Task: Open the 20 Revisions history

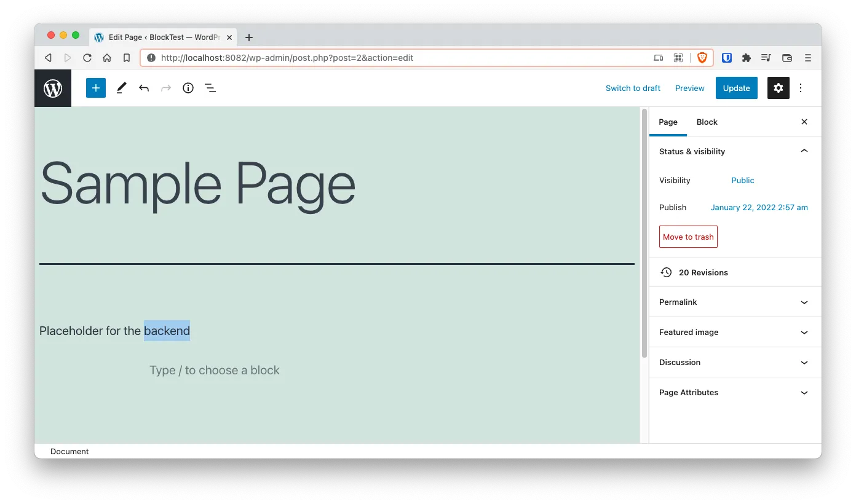Action: (x=735, y=272)
